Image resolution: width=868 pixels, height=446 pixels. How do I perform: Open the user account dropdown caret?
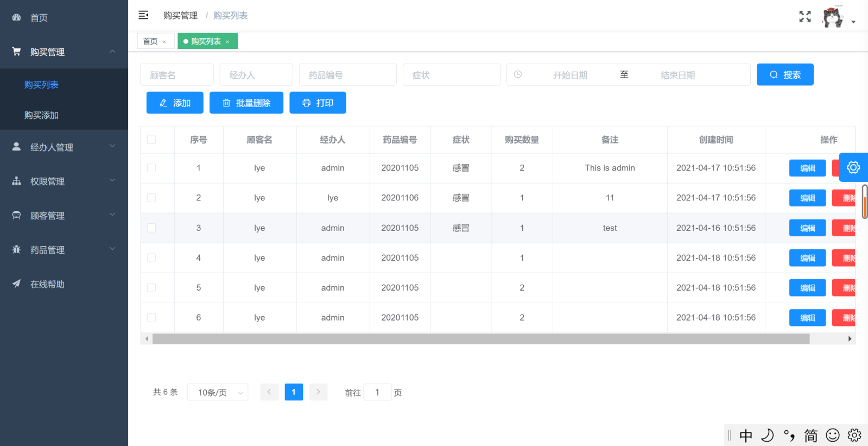[x=853, y=22]
